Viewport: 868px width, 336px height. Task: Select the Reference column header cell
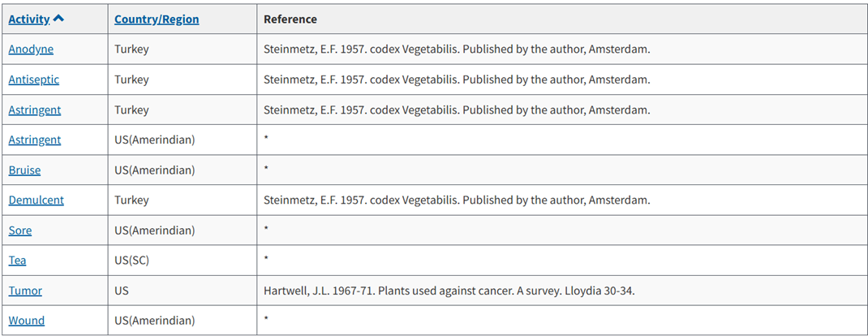tap(562, 19)
